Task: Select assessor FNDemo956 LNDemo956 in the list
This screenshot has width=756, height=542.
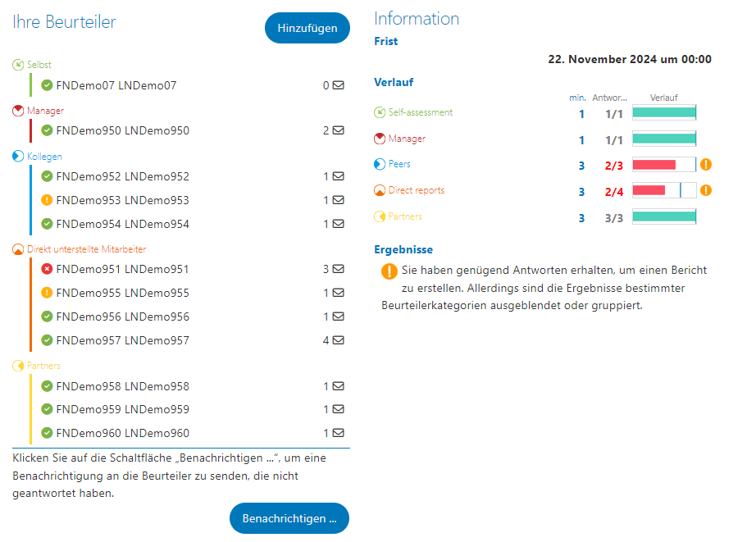Action: point(122,317)
